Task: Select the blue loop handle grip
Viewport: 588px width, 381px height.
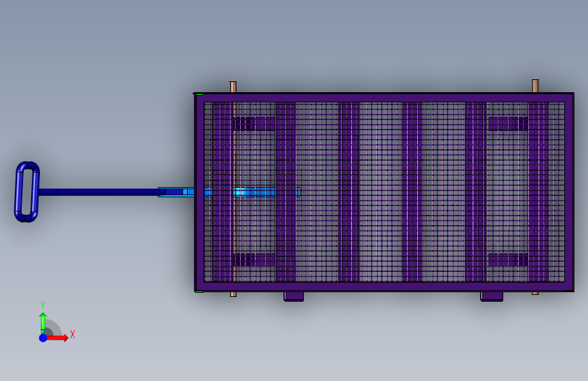Action: (27, 192)
